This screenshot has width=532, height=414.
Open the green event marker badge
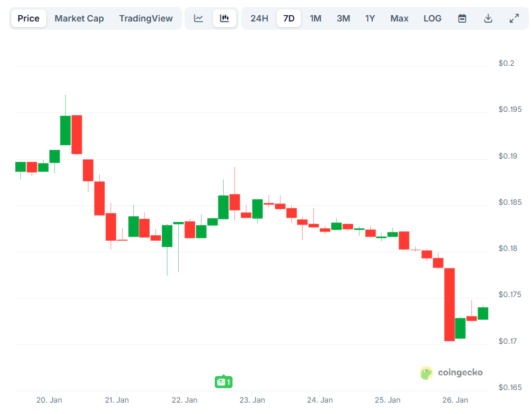click(223, 382)
